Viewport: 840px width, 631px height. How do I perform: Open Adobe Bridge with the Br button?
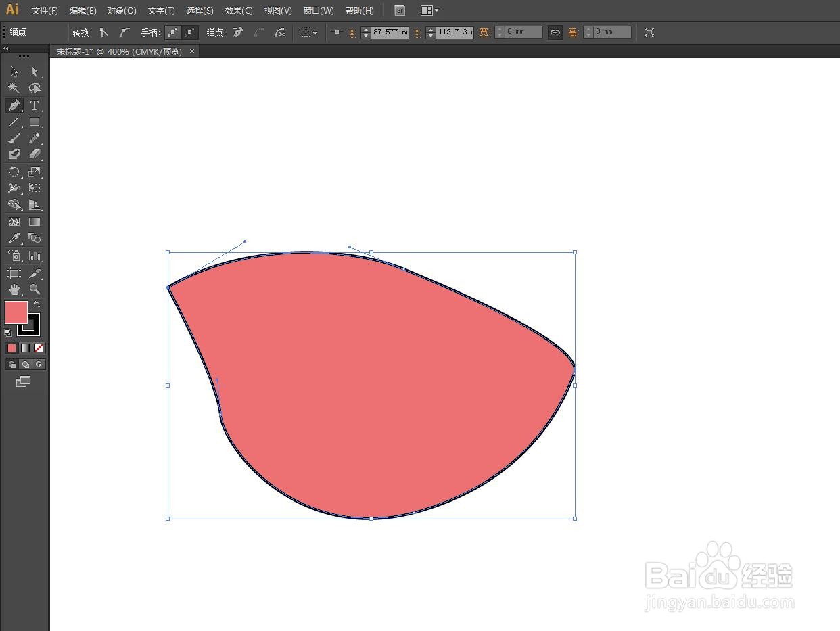[400, 10]
